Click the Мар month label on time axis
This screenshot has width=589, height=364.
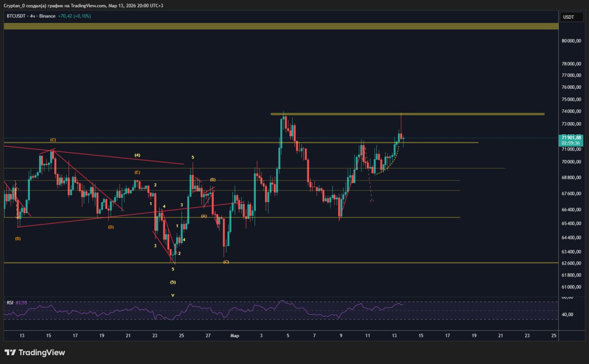click(x=235, y=336)
